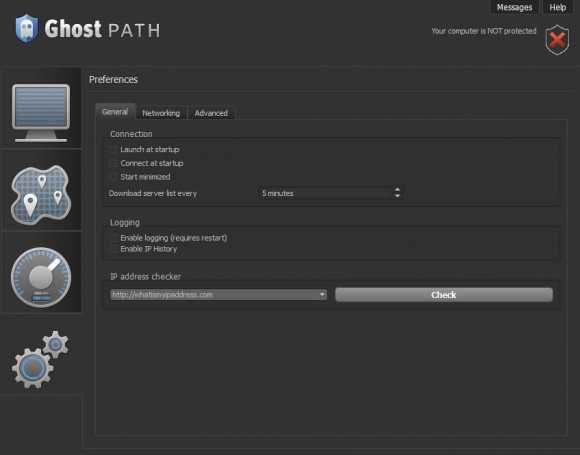Click the Check button
The image size is (580, 455).
tap(444, 295)
